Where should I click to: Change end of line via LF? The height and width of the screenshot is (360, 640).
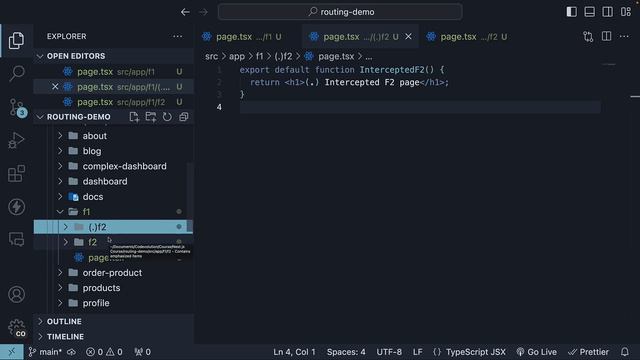coord(418,352)
